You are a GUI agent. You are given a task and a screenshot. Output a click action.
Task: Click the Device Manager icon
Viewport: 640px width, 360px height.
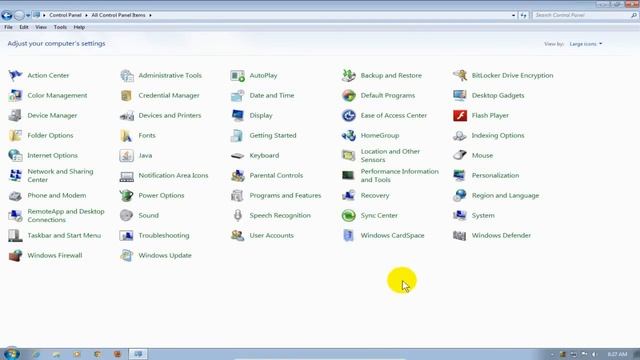(15, 116)
